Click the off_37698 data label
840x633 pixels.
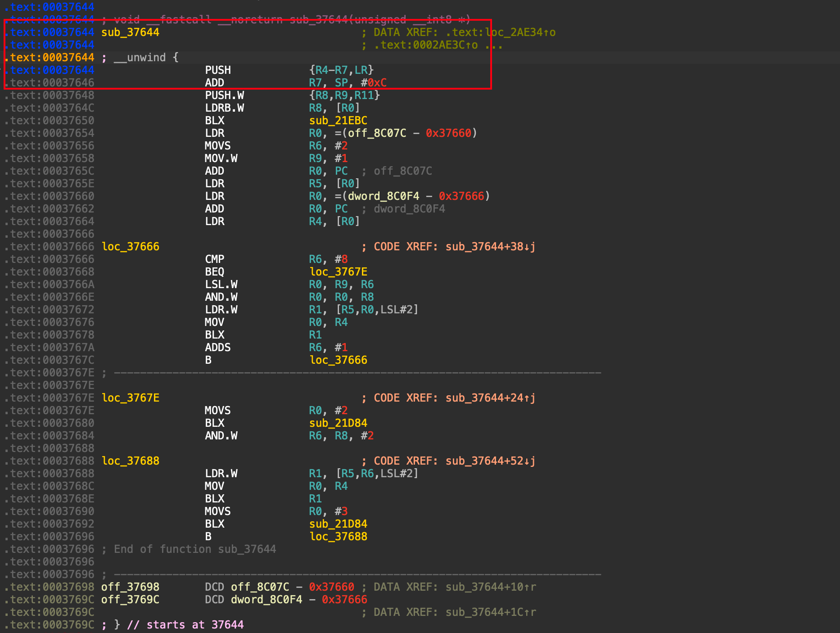[130, 587]
